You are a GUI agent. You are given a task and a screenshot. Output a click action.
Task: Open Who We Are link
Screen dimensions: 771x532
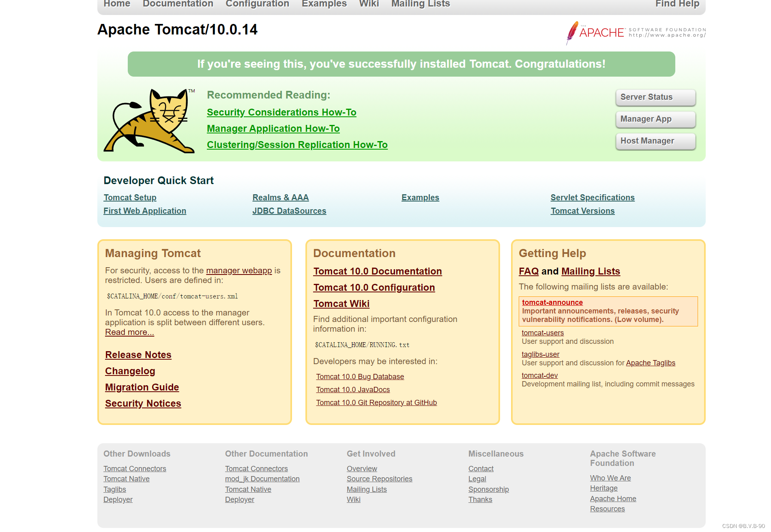pyautogui.click(x=610, y=478)
